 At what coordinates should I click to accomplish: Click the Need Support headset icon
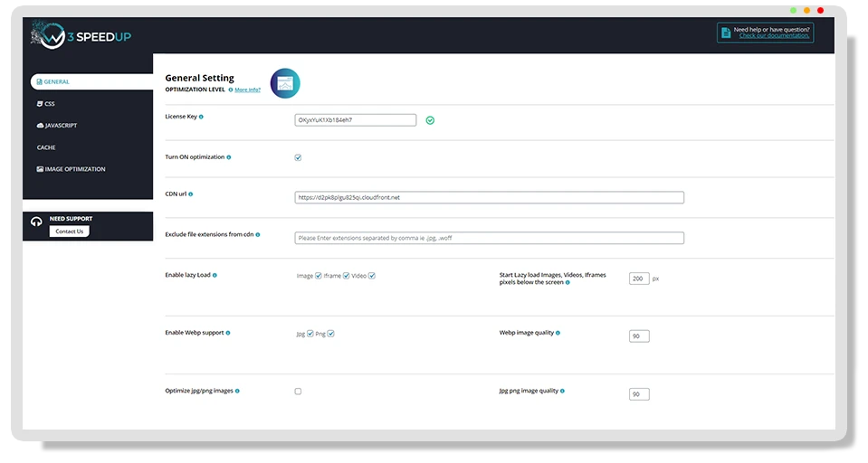click(36, 222)
